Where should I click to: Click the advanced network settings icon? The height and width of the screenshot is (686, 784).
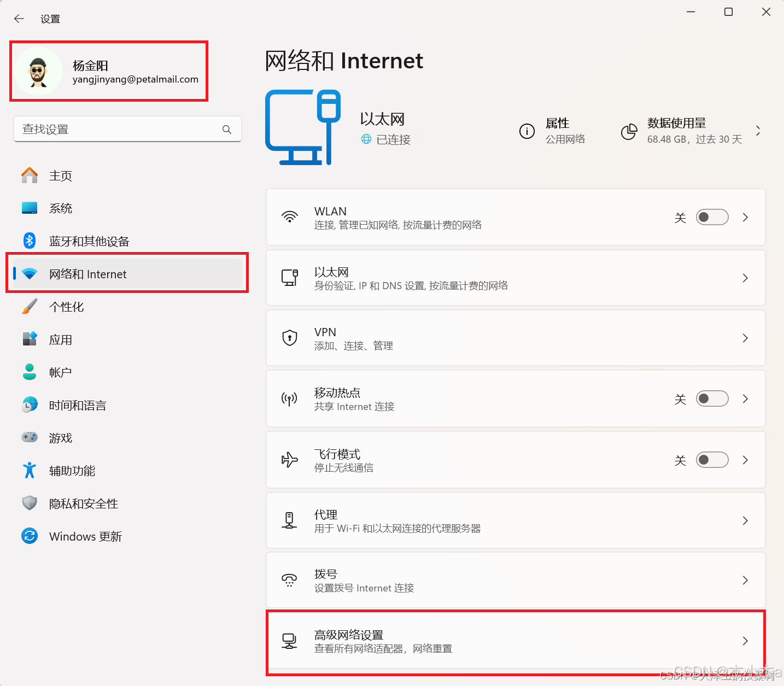(289, 641)
